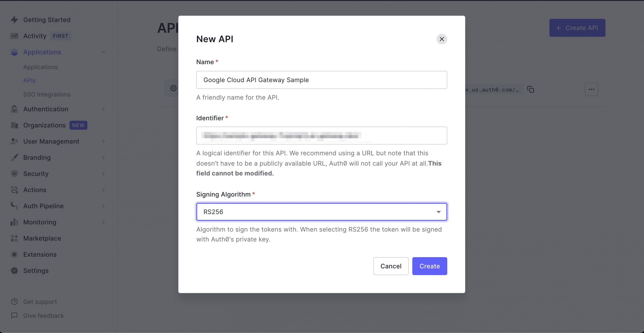Click the Getting Started lightning icon
The image size is (644, 333).
tap(14, 20)
